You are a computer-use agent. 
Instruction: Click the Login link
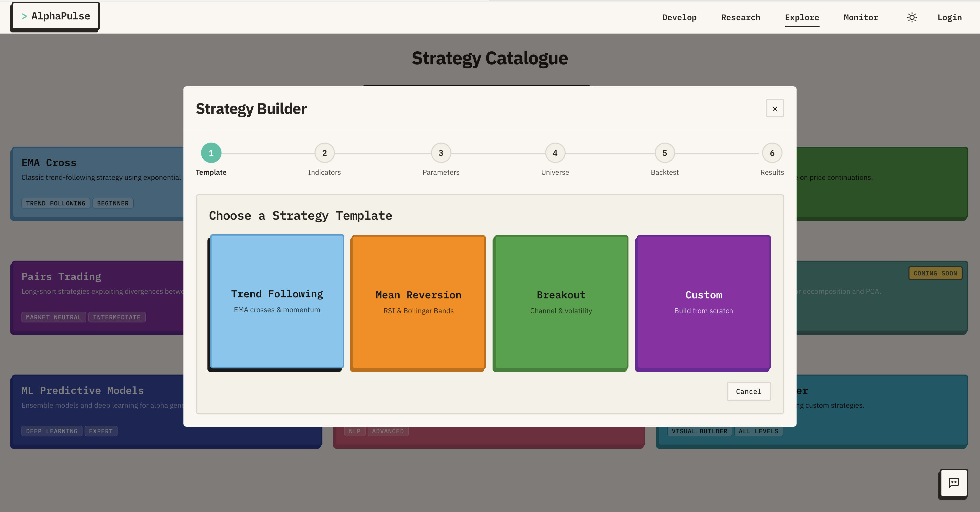pos(949,17)
